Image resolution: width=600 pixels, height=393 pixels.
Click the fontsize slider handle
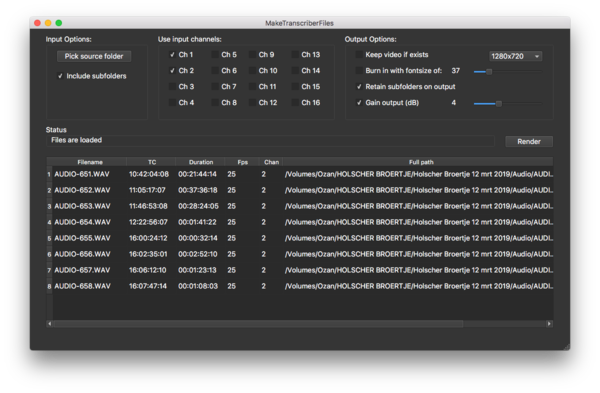pyautogui.click(x=489, y=72)
